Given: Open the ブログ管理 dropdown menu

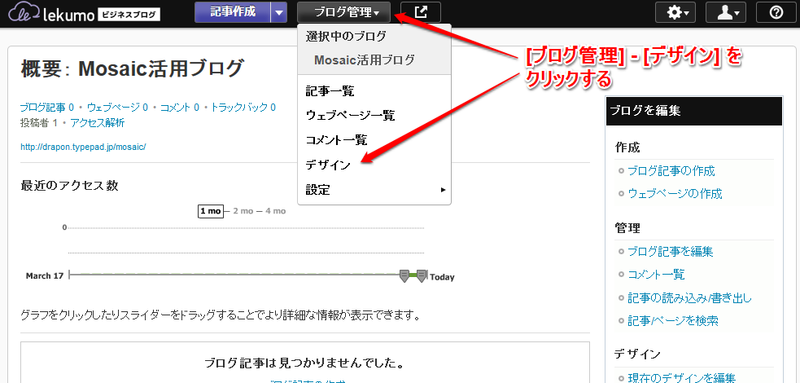Looking at the screenshot, I should point(344,12).
